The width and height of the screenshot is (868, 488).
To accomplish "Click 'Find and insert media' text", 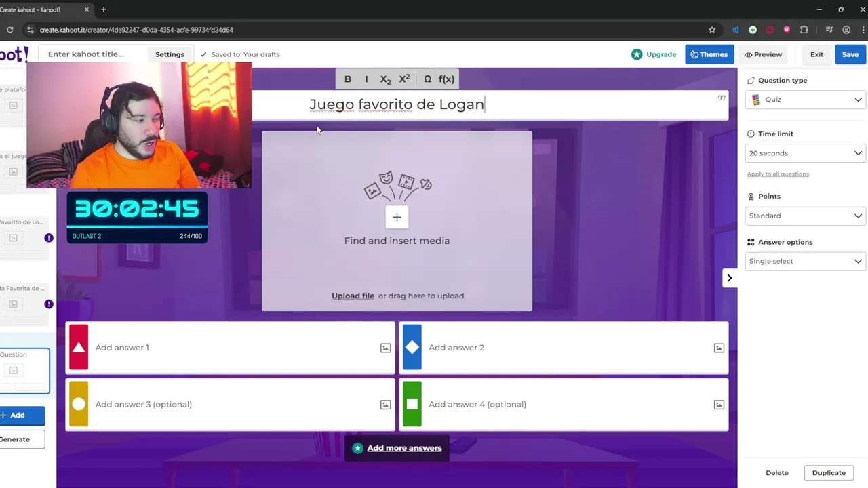I will click(x=397, y=241).
